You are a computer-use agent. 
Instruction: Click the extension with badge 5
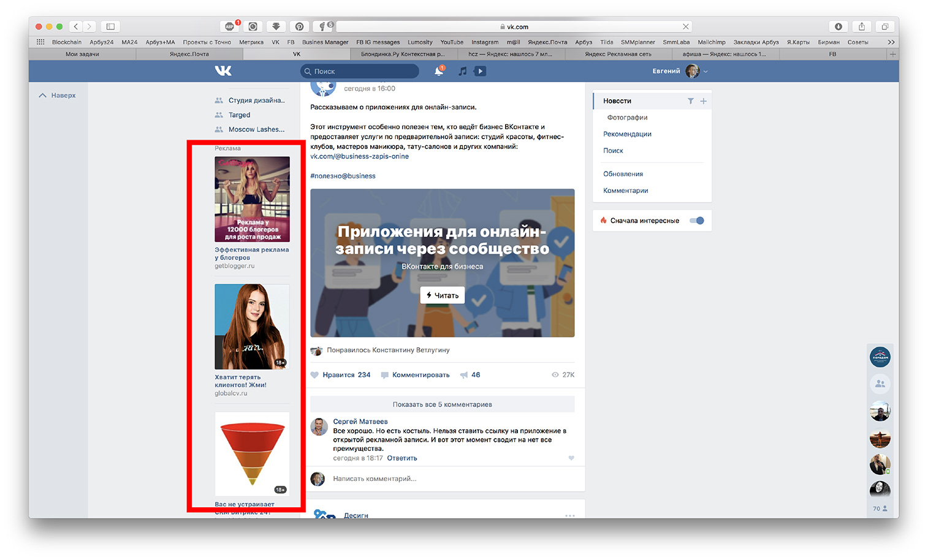click(x=322, y=26)
